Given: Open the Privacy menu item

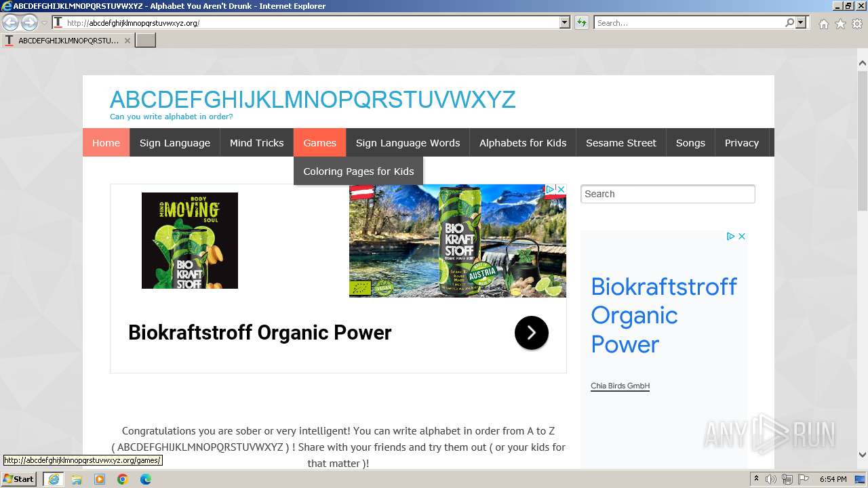Looking at the screenshot, I should tap(742, 142).
